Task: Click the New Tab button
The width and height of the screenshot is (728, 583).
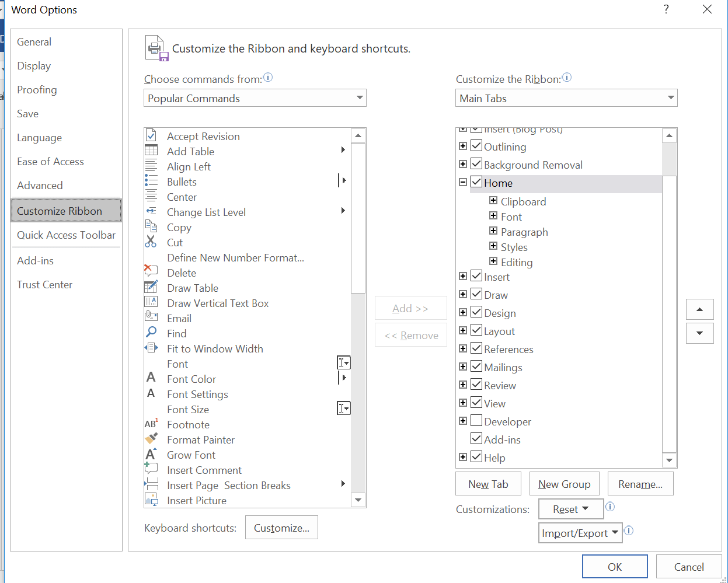Action: pyautogui.click(x=488, y=483)
